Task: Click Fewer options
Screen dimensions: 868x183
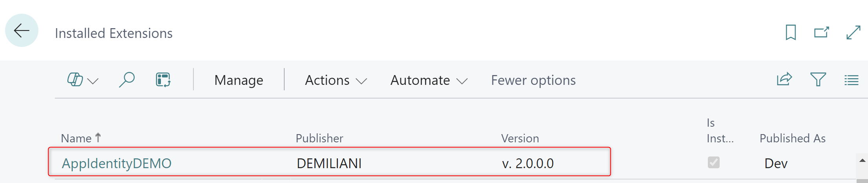Action: (x=533, y=80)
